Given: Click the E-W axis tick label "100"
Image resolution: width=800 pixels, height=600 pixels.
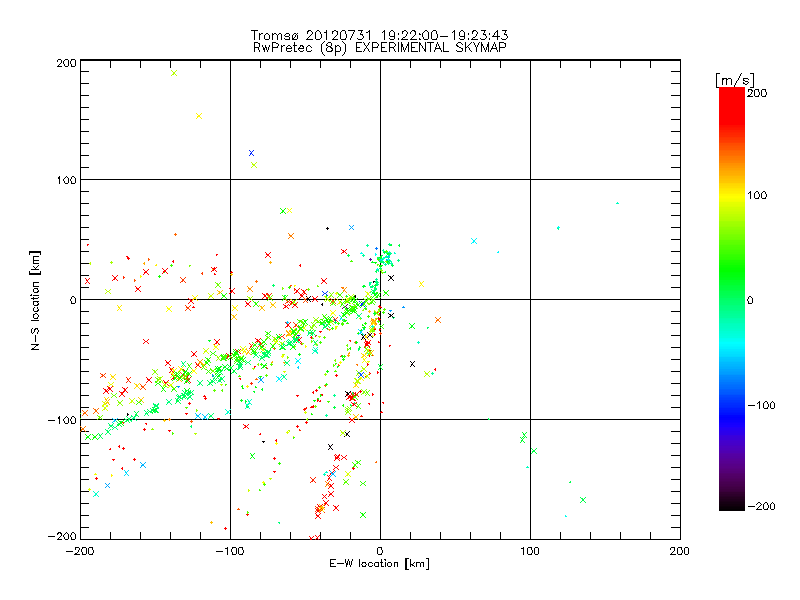Looking at the screenshot, I should tap(530, 551).
